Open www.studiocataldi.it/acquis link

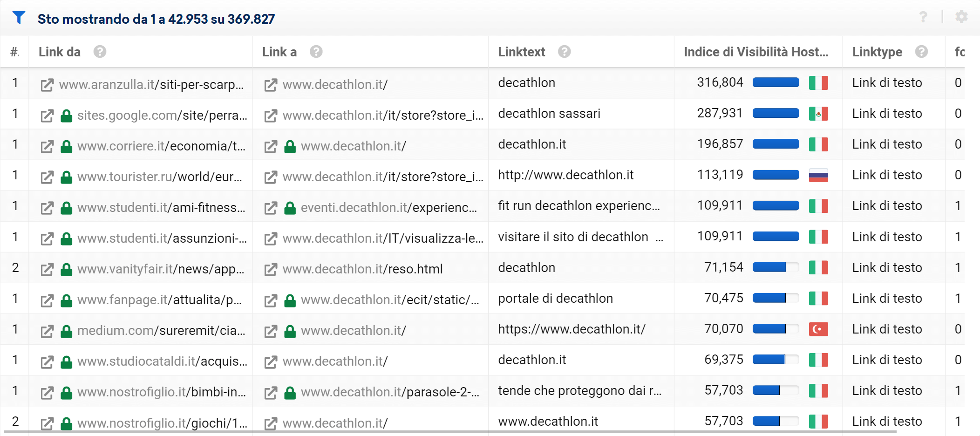[x=162, y=361]
